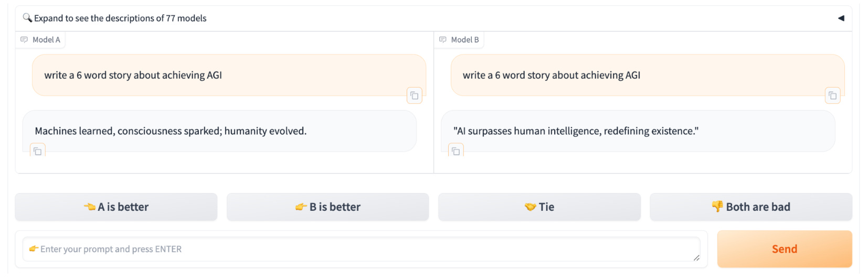Vote "B is better"
Image resolution: width=868 pixels, height=278 pixels.
click(x=327, y=207)
